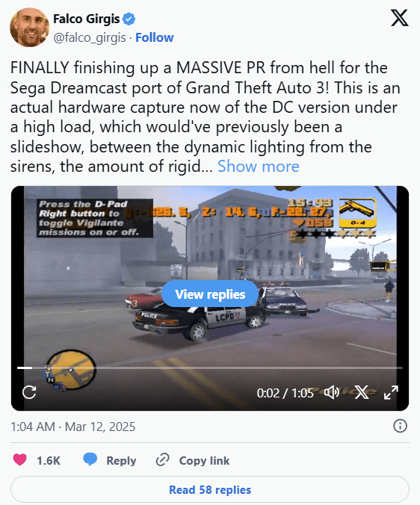Click the X logo in video controls
Viewport: 420px width, 505px height.
[x=362, y=393]
